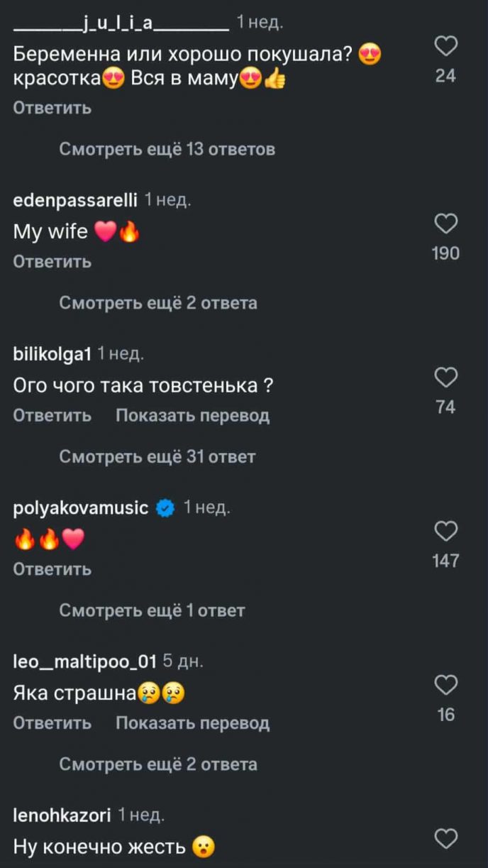Show 2 more replies under edenpassarelli
The image size is (488, 868).
tap(157, 304)
